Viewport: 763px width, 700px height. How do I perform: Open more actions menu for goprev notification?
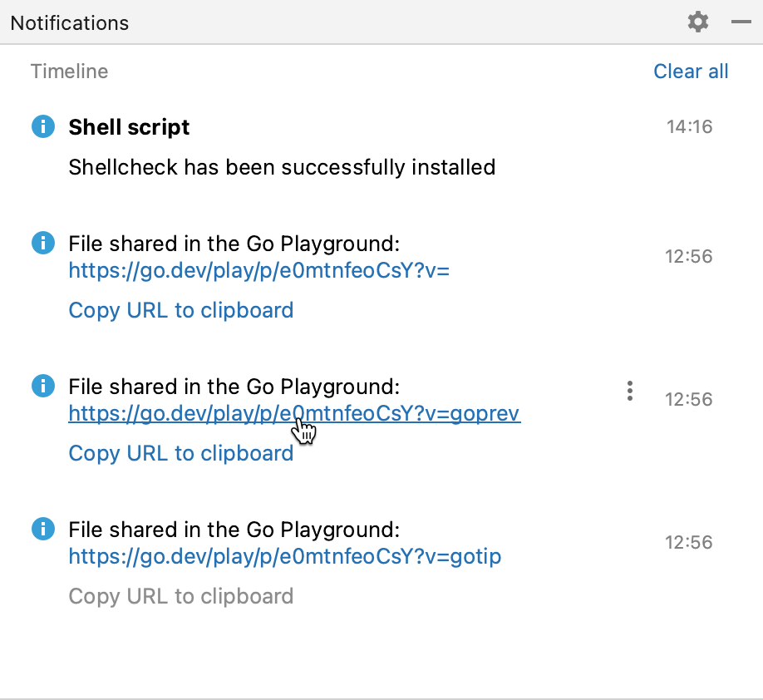631,391
